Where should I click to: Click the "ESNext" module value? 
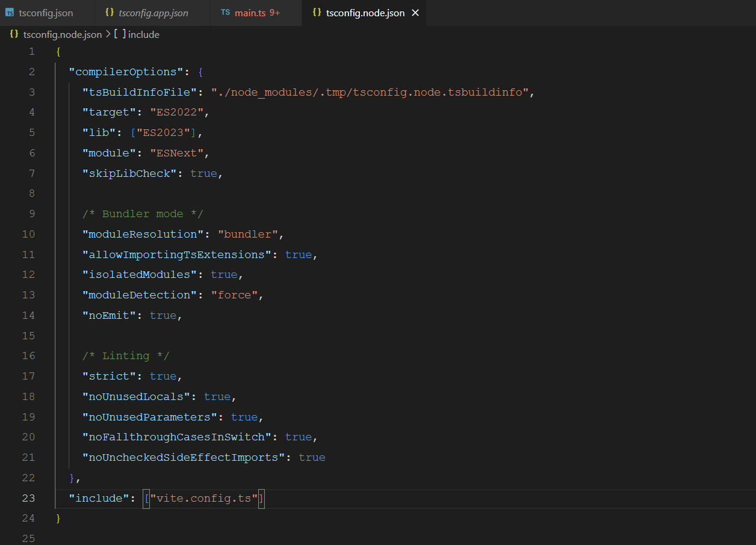[176, 153]
